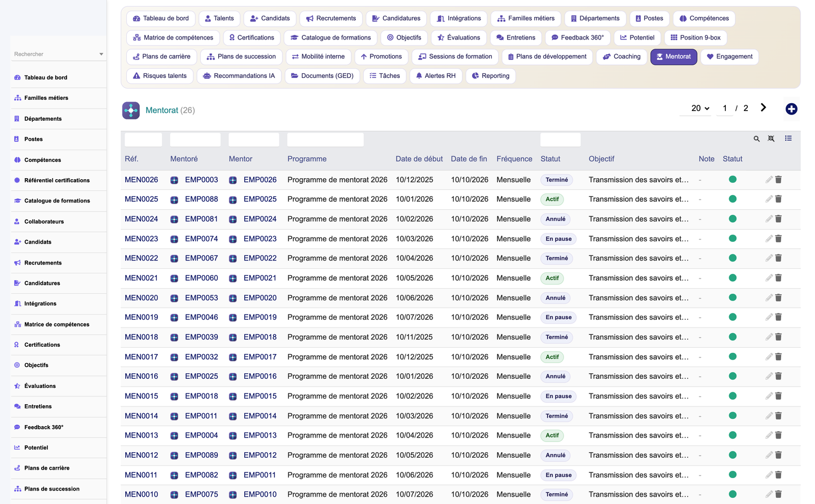Toggle green status dot for MEN0024
This screenshot has width=815, height=504.
[733, 219]
